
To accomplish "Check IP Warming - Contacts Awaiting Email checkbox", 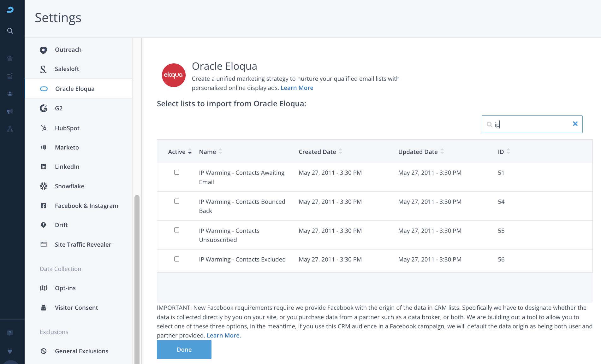I will coord(177,172).
